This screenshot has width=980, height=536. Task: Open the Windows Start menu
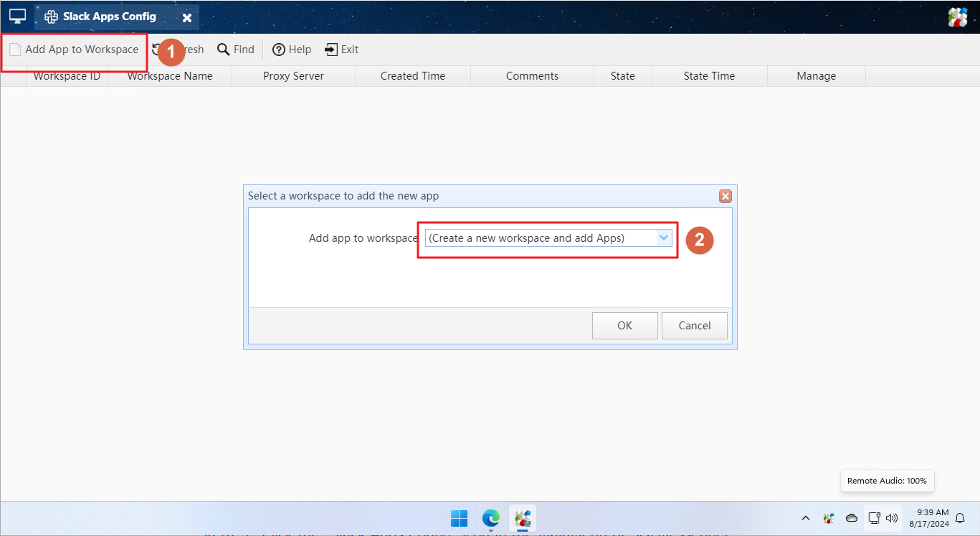(x=459, y=518)
